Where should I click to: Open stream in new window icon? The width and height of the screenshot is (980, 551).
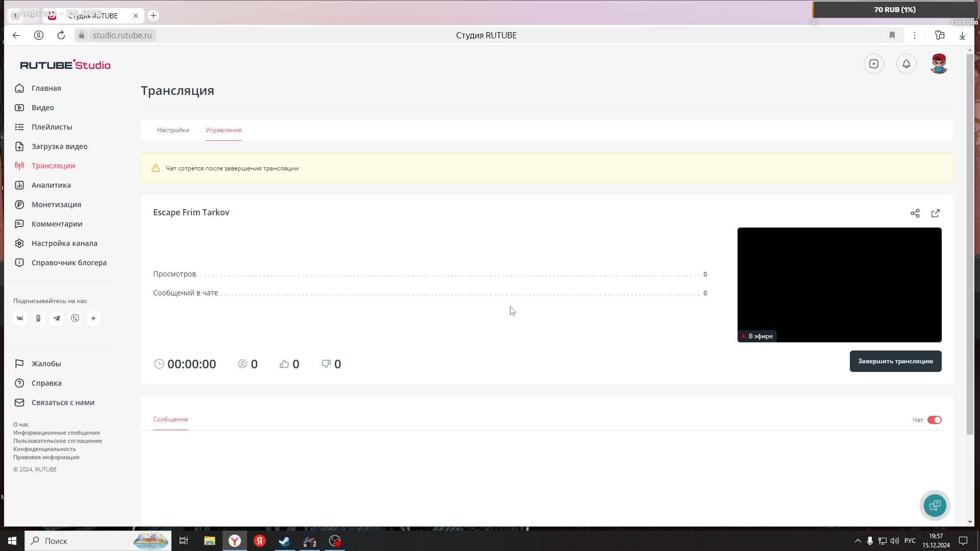tap(936, 213)
